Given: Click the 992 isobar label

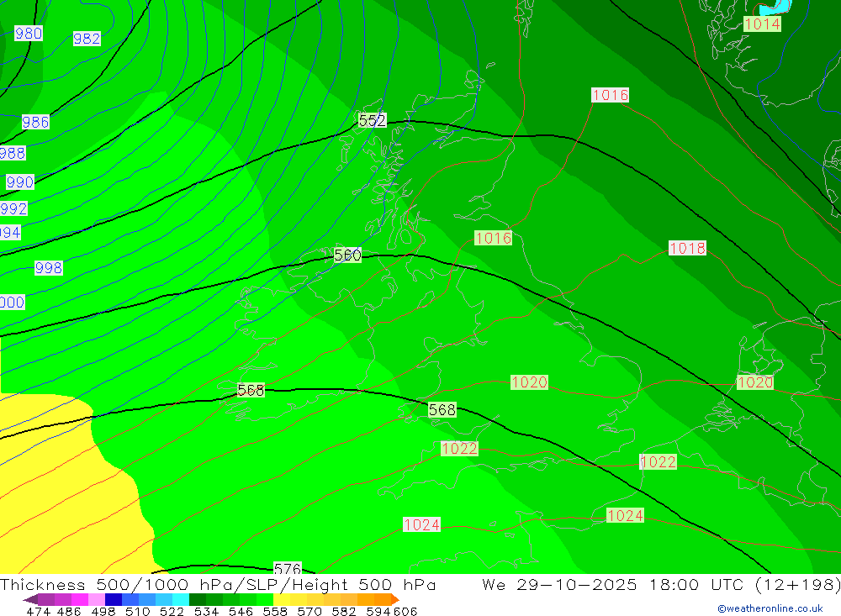Looking at the screenshot, I should (13, 208).
